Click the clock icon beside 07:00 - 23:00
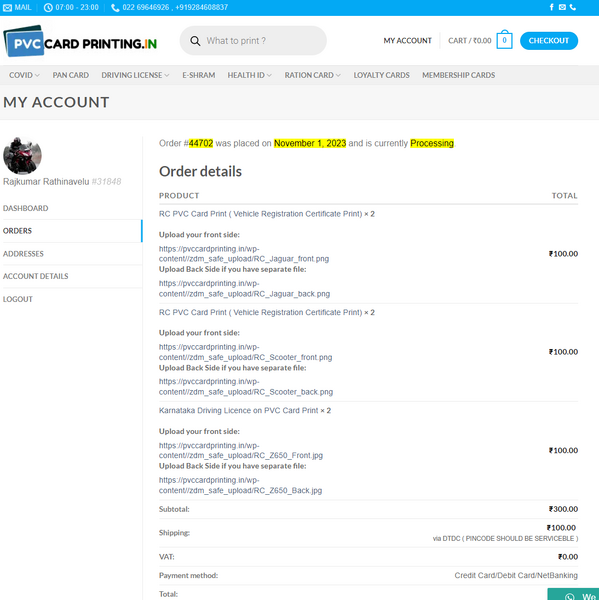Screen dimensions: 599x600 (x=48, y=8)
